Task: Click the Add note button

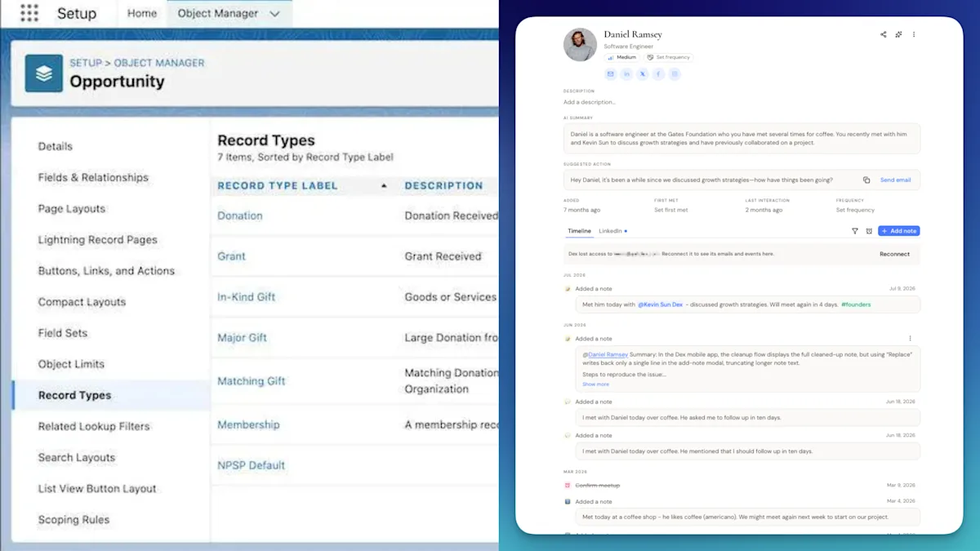Action: click(899, 231)
